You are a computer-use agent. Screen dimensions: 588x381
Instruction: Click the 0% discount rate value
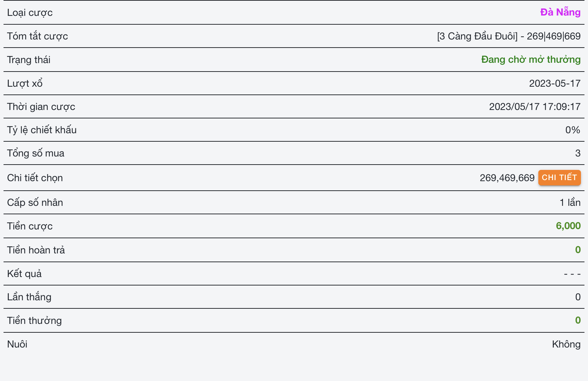572,130
